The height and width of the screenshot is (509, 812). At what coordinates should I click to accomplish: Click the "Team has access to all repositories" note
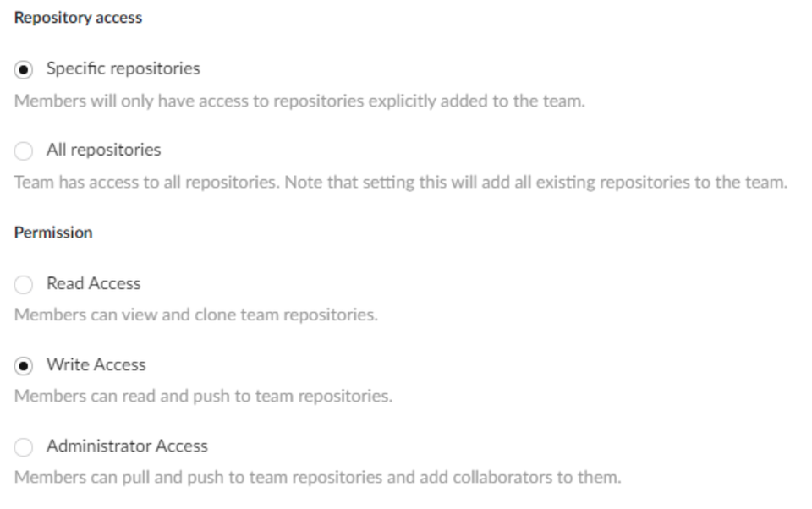(x=400, y=183)
